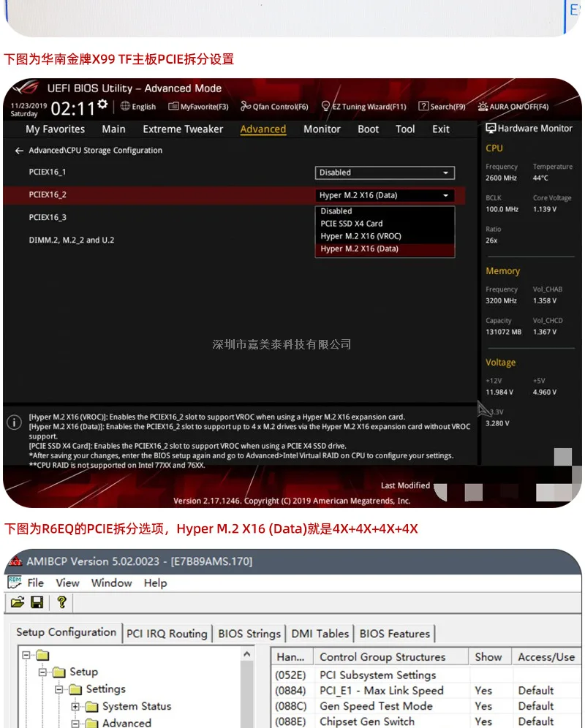Switch to the PCI IRQ Routing tab

click(x=167, y=634)
